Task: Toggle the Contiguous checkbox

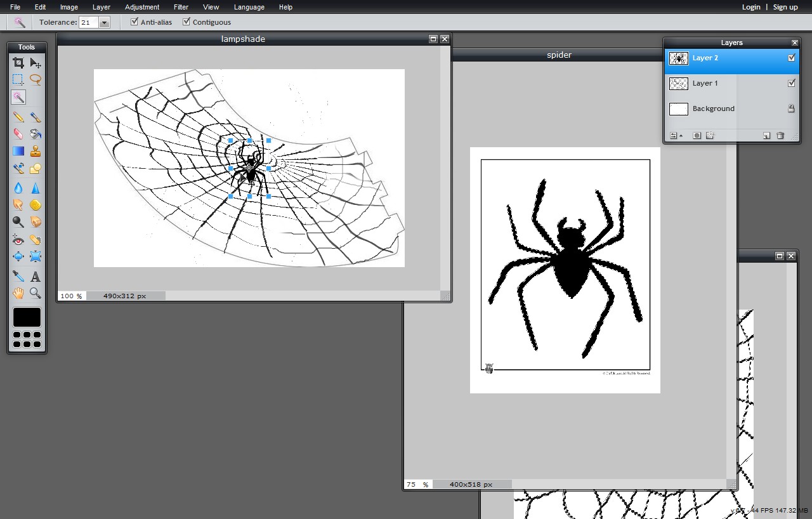Action: tap(187, 22)
